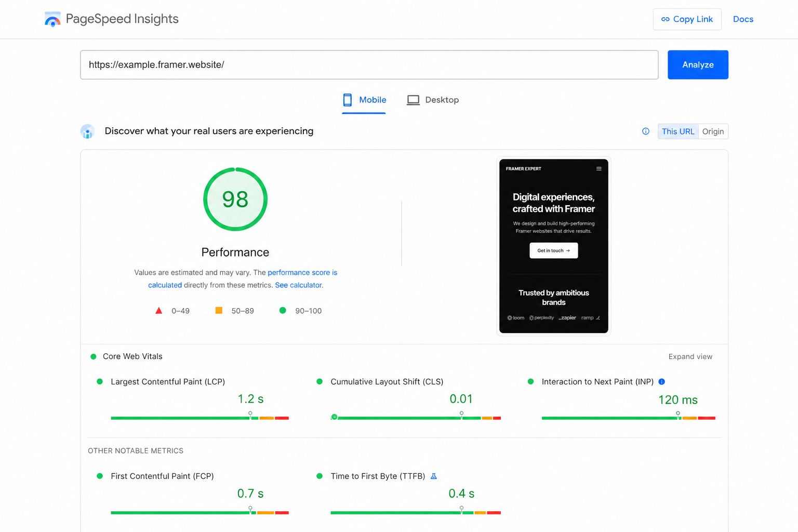Click the Interaction to Next Paint (INP) label
This screenshot has width=798, height=532.
(x=597, y=382)
